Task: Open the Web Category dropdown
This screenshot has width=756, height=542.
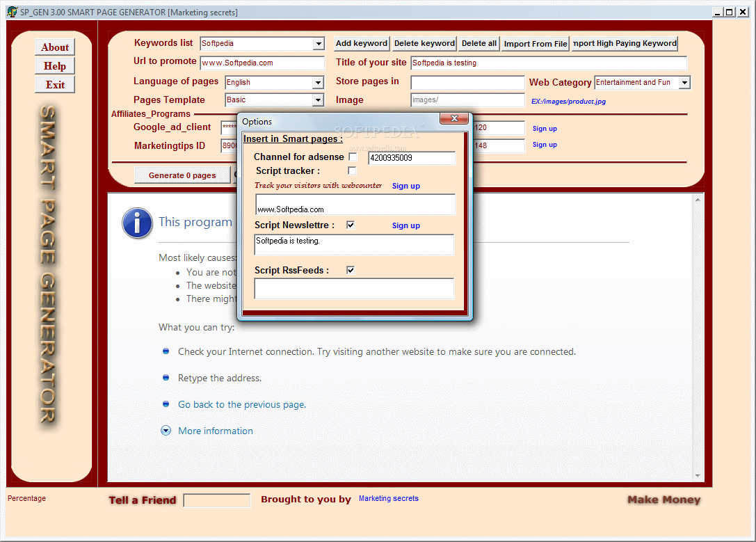Action: pyautogui.click(x=684, y=83)
